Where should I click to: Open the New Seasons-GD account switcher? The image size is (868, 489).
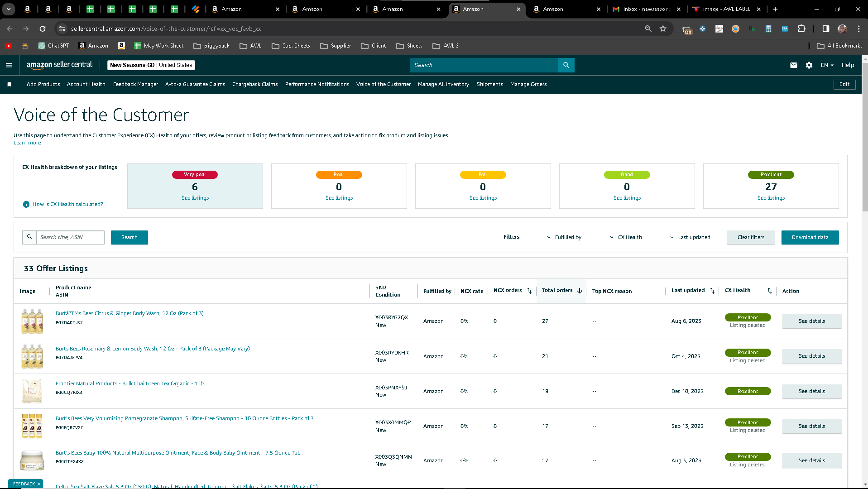point(151,65)
